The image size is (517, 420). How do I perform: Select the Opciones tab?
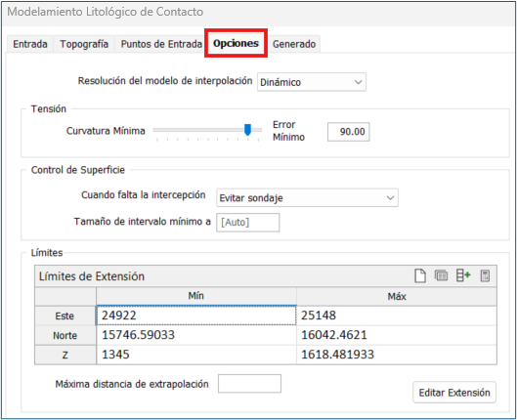click(x=236, y=43)
